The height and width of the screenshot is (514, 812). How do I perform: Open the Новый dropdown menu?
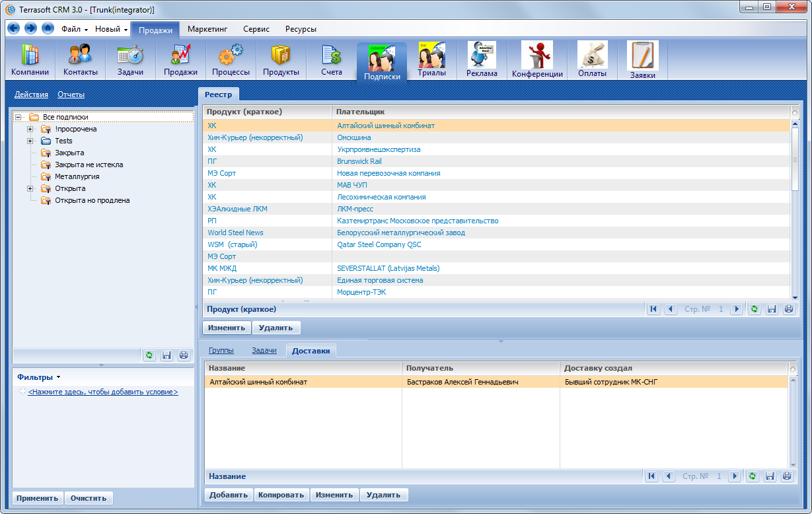point(111,29)
